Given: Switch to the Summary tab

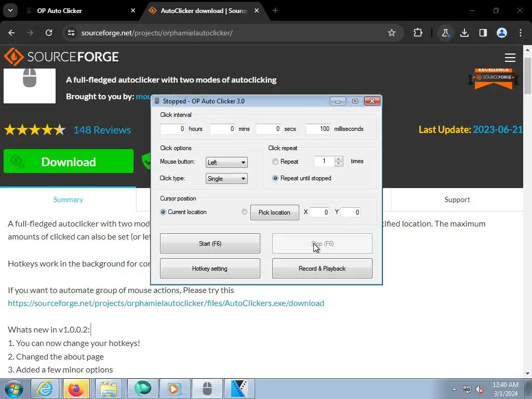Looking at the screenshot, I should [68, 199].
